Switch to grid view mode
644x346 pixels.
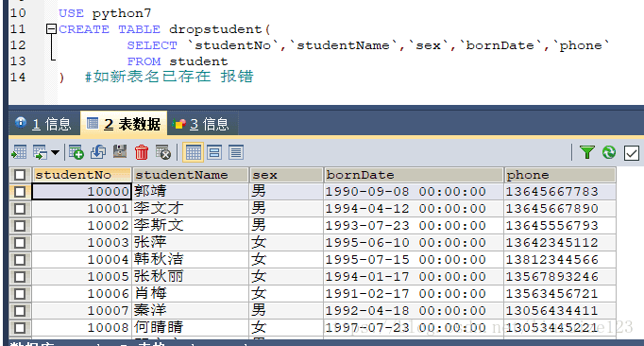click(x=193, y=152)
